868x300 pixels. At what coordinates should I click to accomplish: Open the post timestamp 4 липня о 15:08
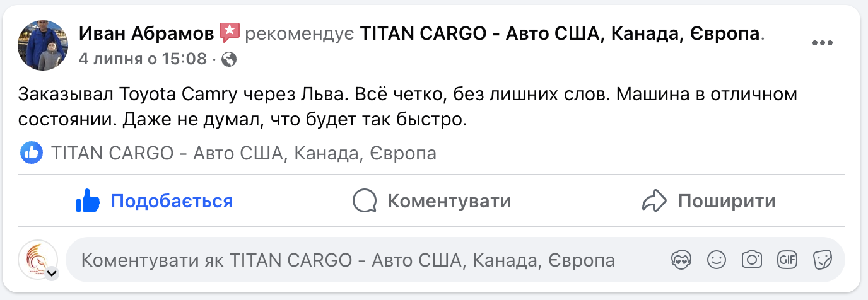[143, 59]
